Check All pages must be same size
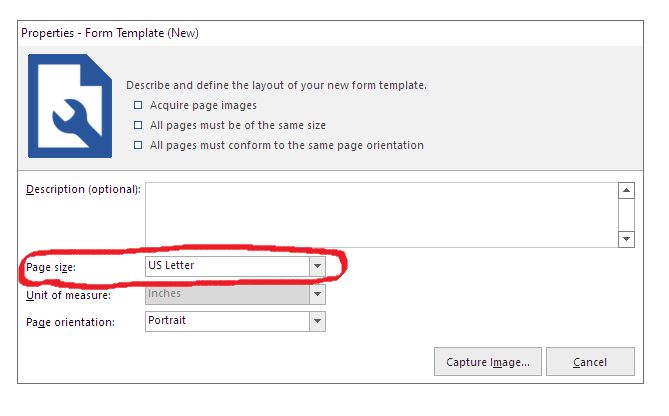669x416 pixels. click(x=138, y=125)
